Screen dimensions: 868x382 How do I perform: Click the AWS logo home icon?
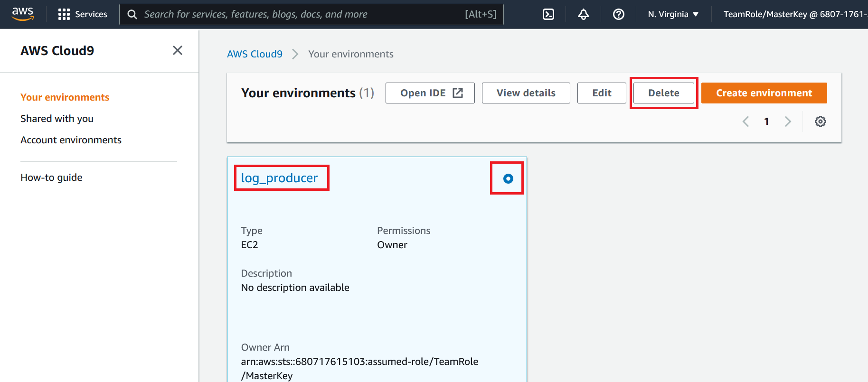(x=23, y=14)
